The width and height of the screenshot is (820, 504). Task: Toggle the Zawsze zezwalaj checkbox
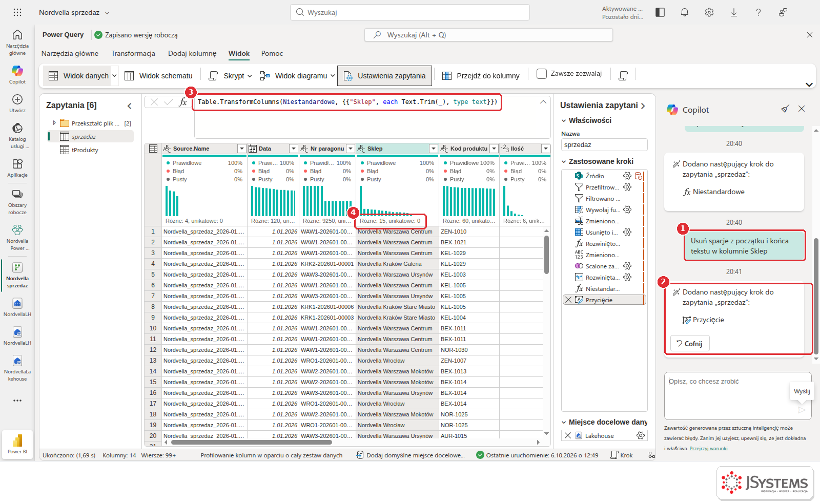pyautogui.click(x=541, y=74)
